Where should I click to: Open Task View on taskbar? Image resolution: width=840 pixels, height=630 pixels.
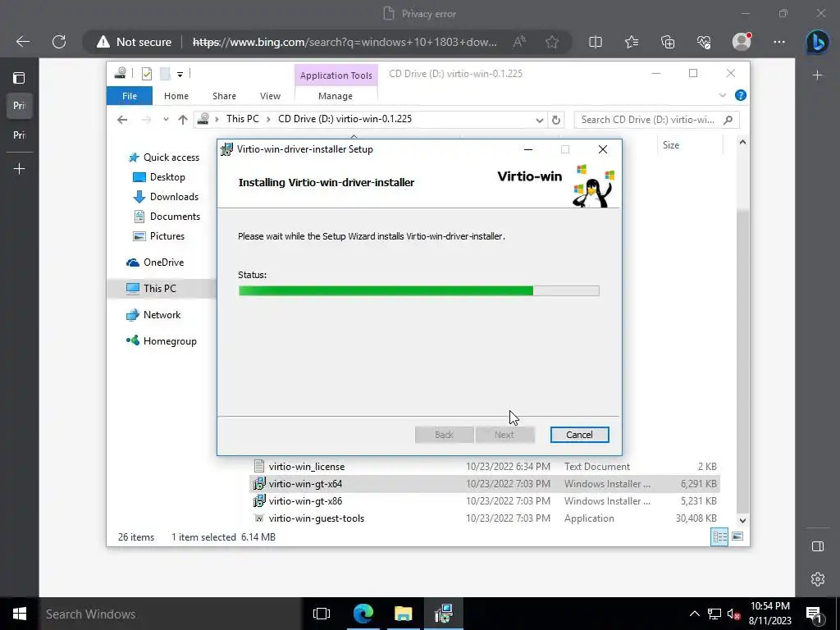pos(322,614)
